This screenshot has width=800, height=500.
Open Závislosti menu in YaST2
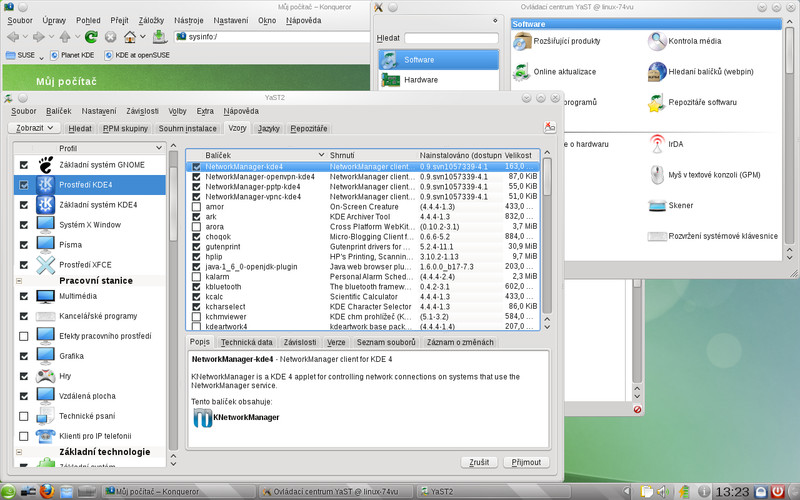pos(142,111)
